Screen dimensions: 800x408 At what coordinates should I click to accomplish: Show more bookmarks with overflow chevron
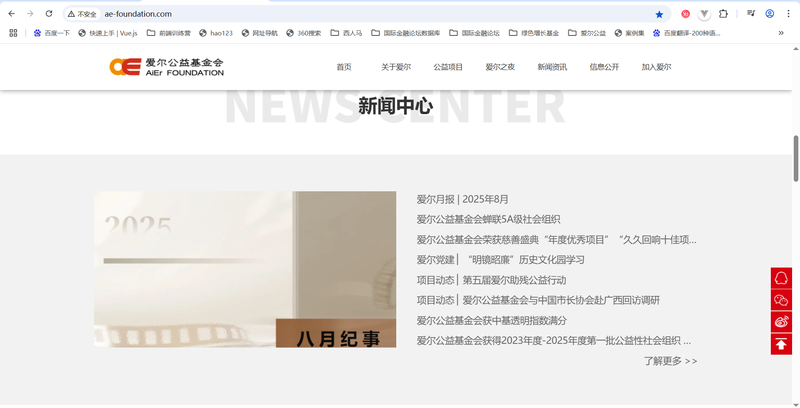[781, 33]
